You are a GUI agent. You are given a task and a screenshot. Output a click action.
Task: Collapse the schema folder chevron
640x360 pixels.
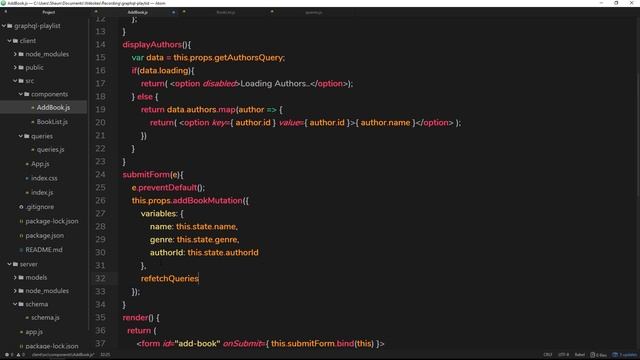point(15,304)
